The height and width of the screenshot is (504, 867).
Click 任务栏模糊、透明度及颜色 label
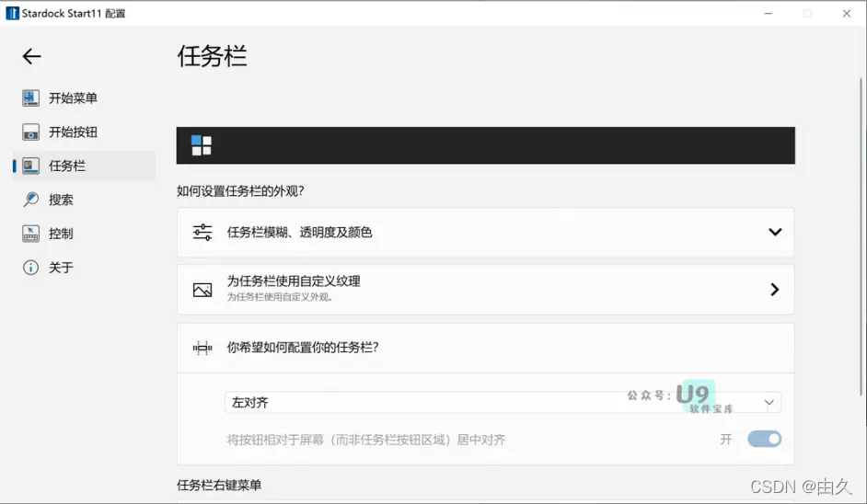point(300,232)
